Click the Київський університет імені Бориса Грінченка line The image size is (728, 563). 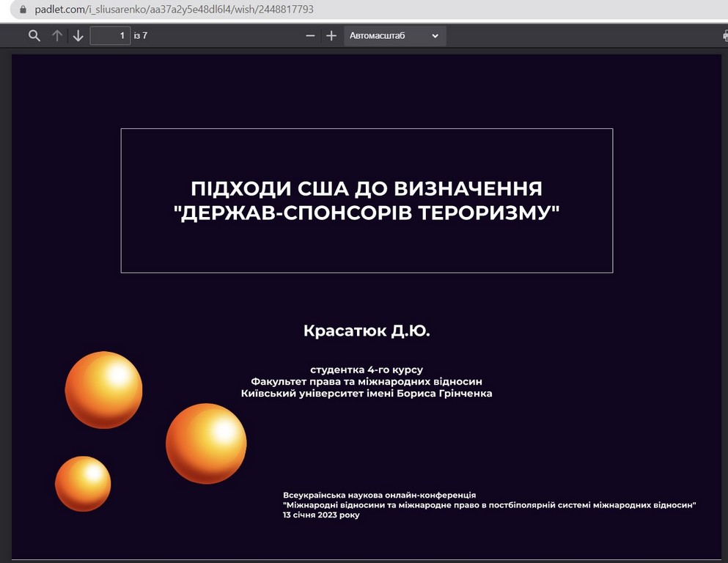click(367, 394)
